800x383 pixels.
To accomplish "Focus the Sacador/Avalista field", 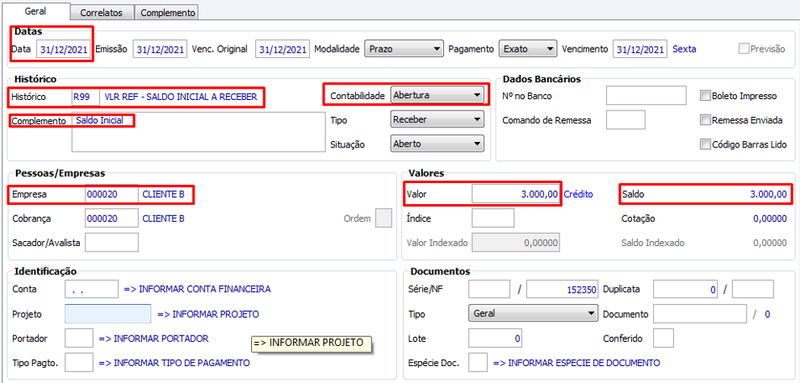I will point(112,243).
